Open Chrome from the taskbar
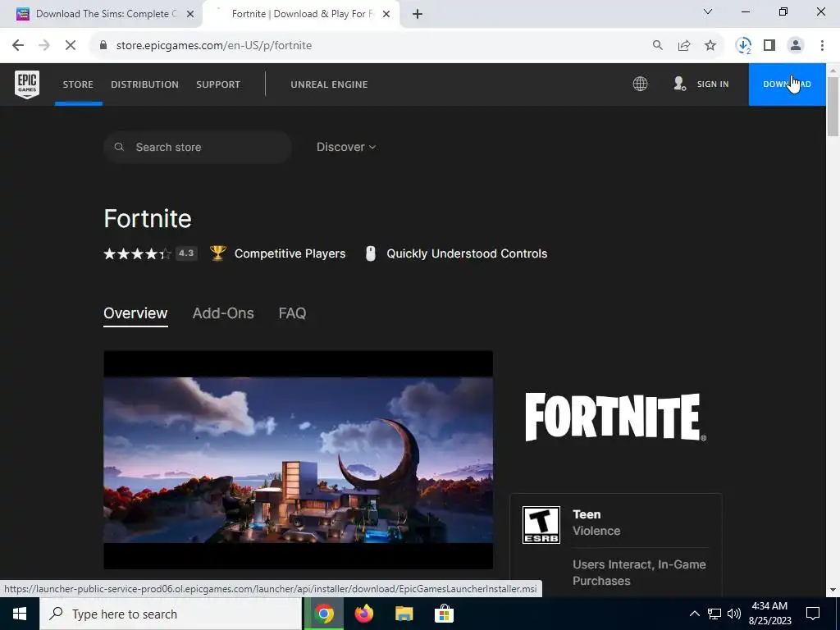Viewport: 840px width, 630px height. coord(323,614)
